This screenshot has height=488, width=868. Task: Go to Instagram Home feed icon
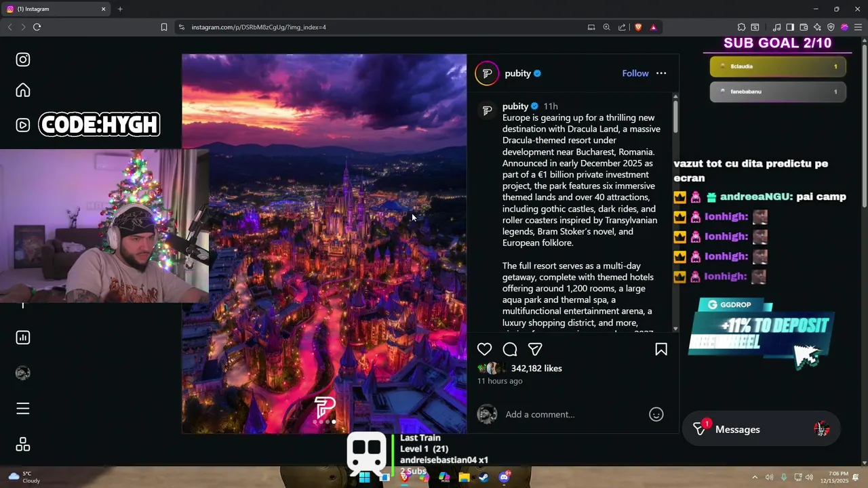(x=23, y=90)
